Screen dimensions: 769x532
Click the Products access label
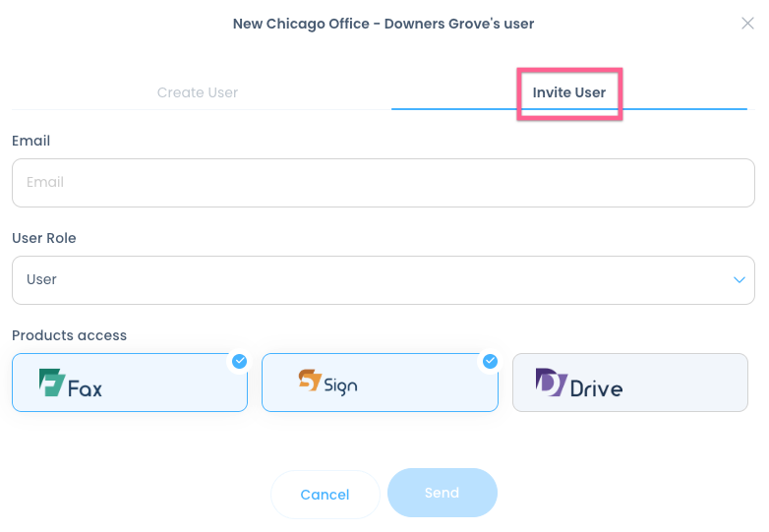[x=69, y=335]
